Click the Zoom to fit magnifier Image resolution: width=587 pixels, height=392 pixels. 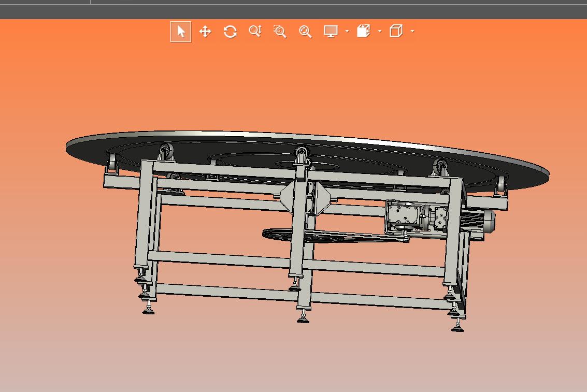pyautogui.click(x=305, y=32)
